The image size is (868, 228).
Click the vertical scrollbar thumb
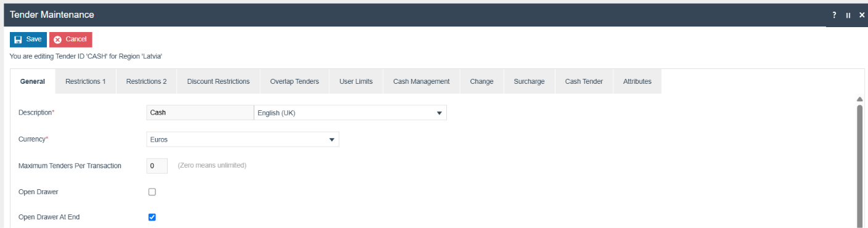point(859,166)
